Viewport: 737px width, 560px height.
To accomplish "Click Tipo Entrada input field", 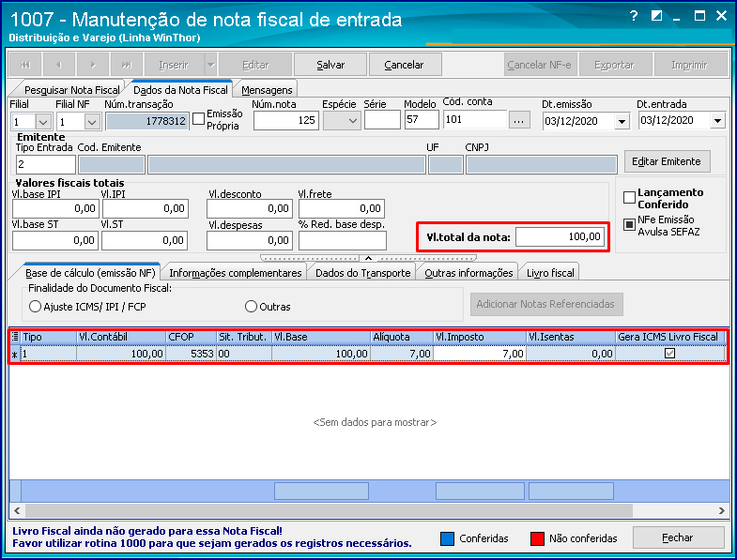I will [46, 164].
